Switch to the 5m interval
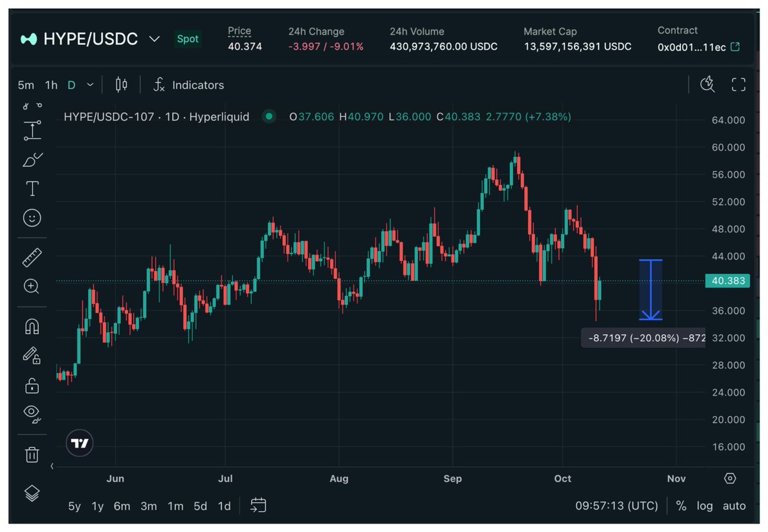The width and height of the screenshot is (768, 532). coord(26,85)
